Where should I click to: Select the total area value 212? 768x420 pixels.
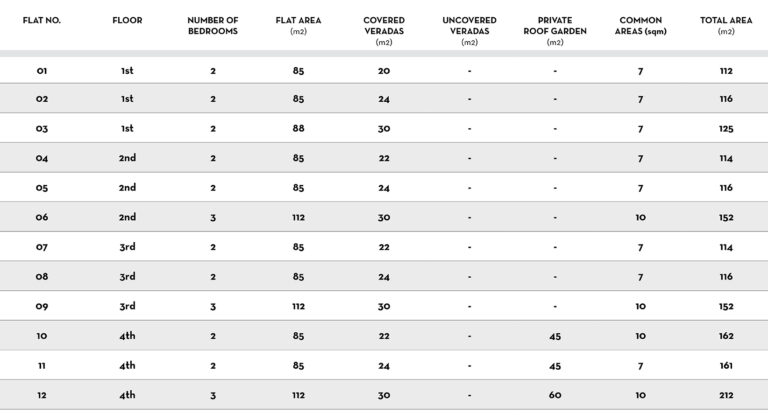point(726,395)
